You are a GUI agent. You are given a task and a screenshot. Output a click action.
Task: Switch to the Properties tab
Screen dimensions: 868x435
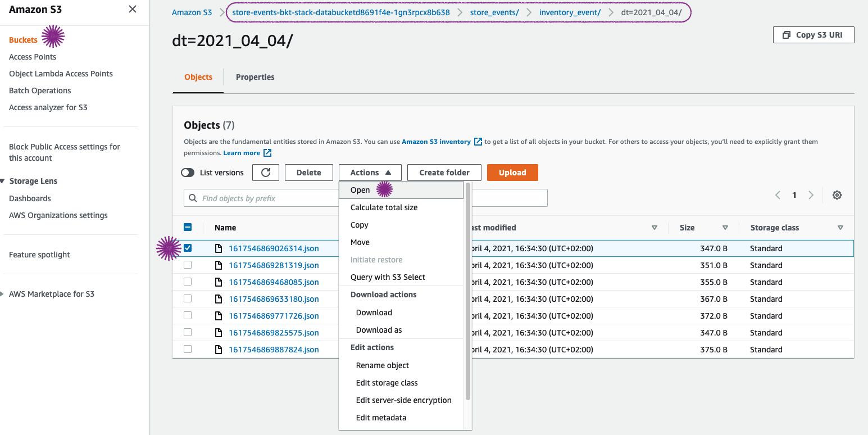255,77
